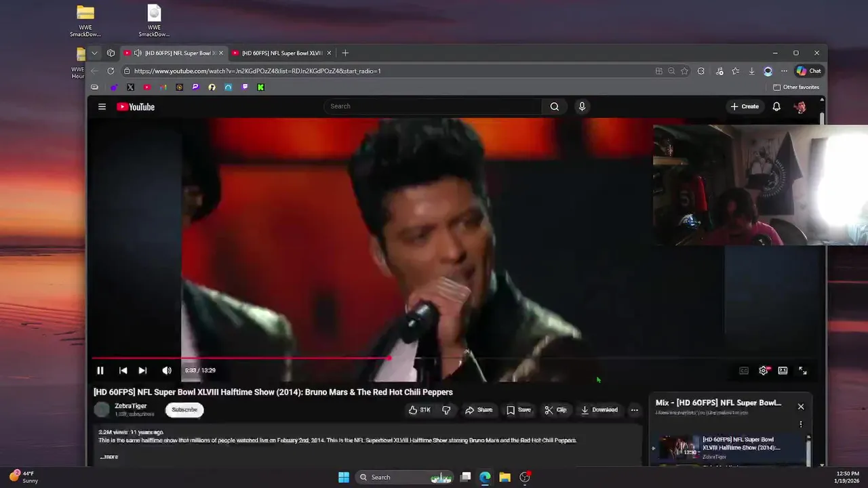The width and height of the screenshot is (868, 488).
Task: Focus the YouTube search field
Action: click(433, 106)
